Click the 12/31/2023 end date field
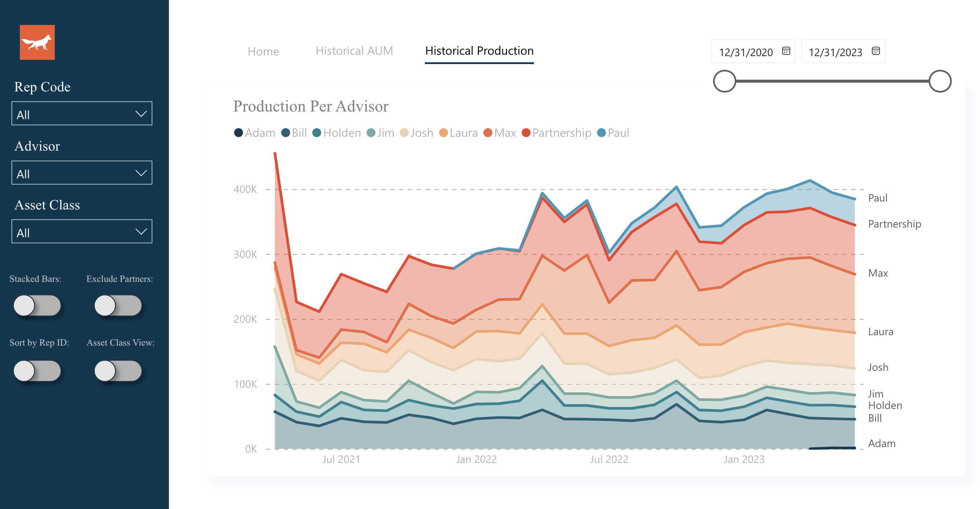This screenshot has height=509, width=980. [843, 51]
